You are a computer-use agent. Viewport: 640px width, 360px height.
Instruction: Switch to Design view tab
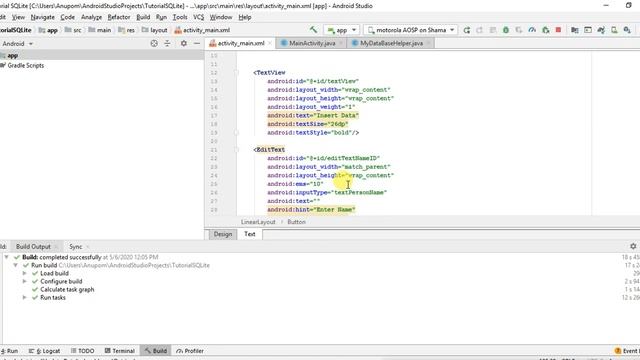(222, 234)
